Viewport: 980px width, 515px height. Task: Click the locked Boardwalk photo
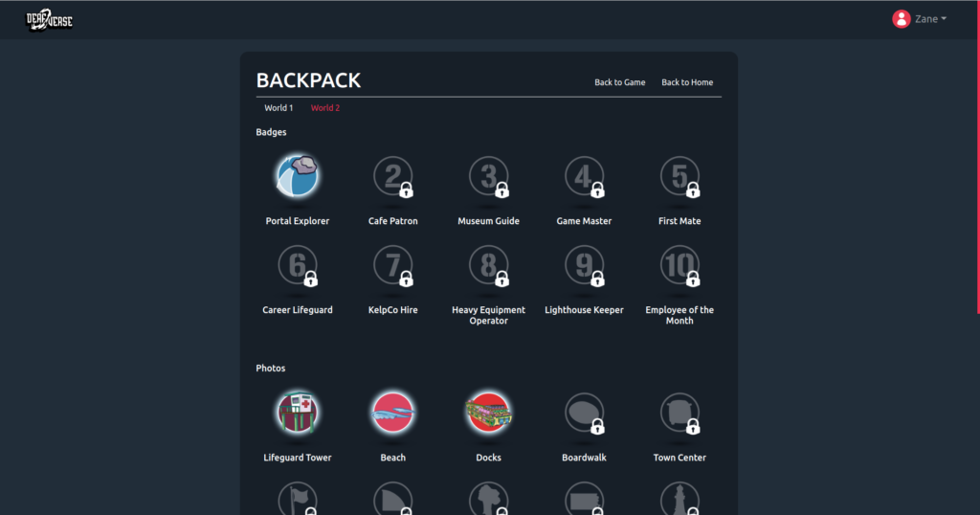pos(585,414)
